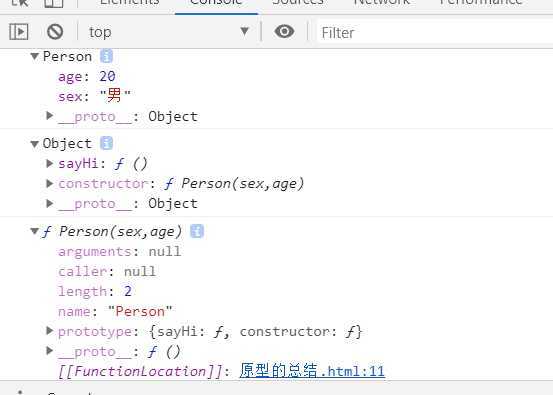
Task: Click info badge next to Person object
Action: tap(106, 56)
